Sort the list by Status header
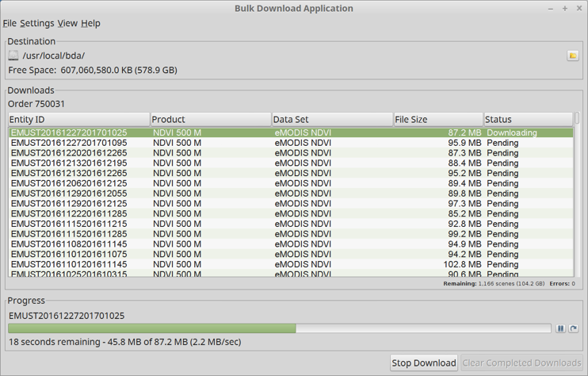 pyautogui.click(x=527, y=119)
